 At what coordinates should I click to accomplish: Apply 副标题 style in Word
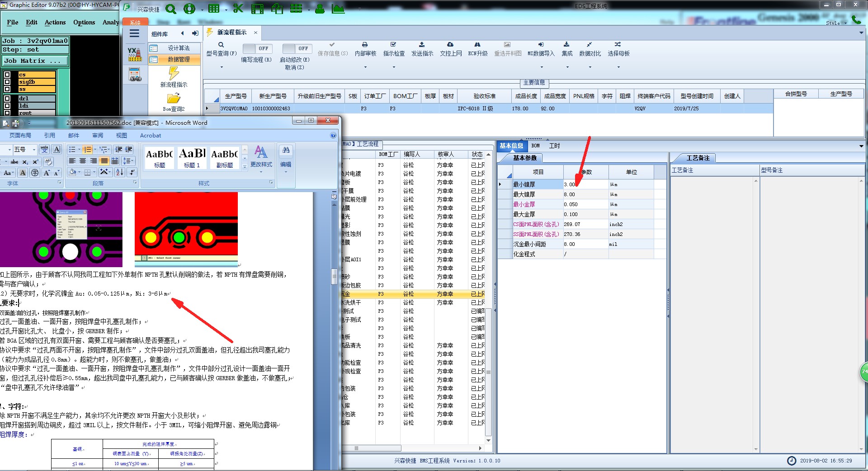[x=224, y=157]
